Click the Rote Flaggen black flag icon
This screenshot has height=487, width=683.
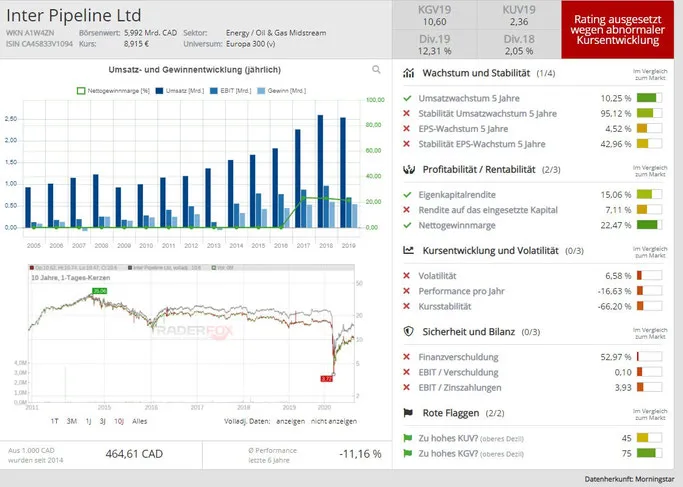click(408, 413)
